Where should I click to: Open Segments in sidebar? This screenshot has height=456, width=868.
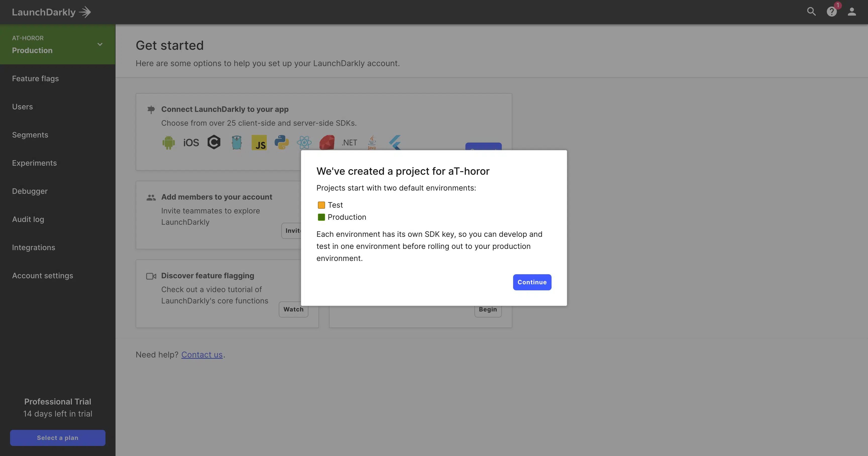point(30,134)
